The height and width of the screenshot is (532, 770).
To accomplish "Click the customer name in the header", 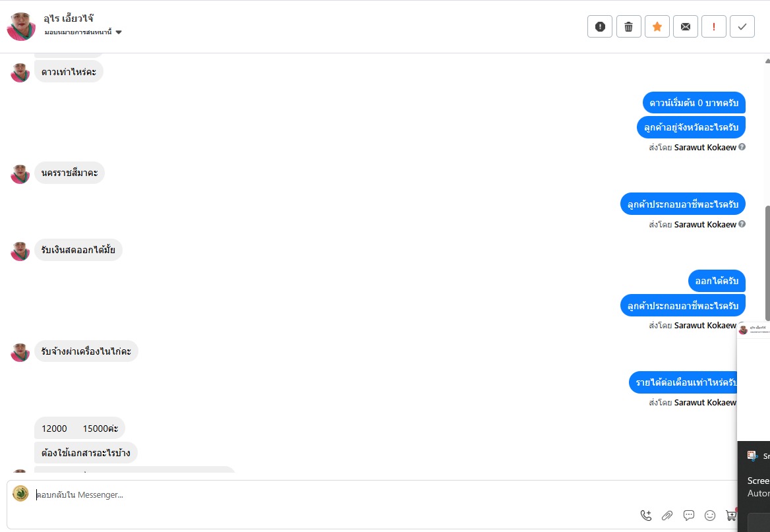I will click(69, 18).
